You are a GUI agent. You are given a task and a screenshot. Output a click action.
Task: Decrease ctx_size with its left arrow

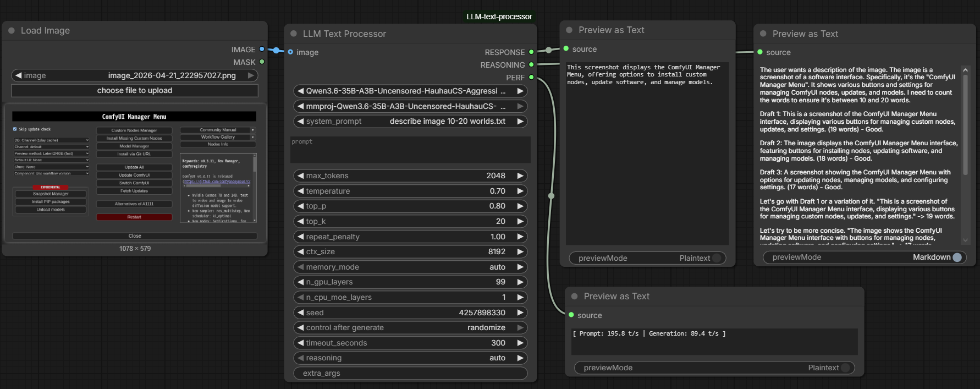tap(300, 252)
